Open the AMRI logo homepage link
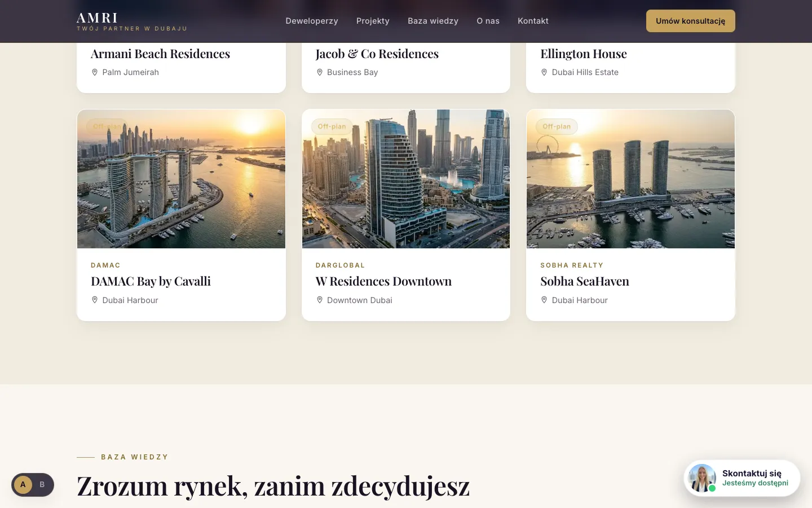 tap(132, 21)
